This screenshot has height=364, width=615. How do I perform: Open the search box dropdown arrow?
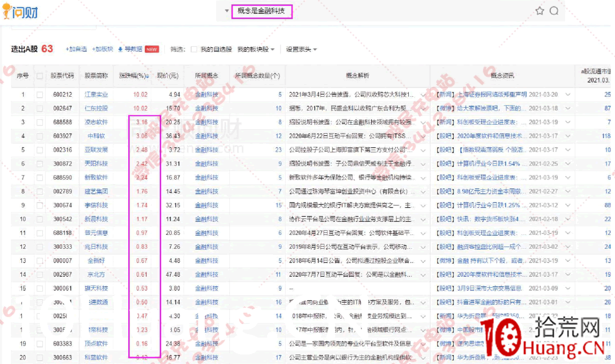tap(226, 11)
